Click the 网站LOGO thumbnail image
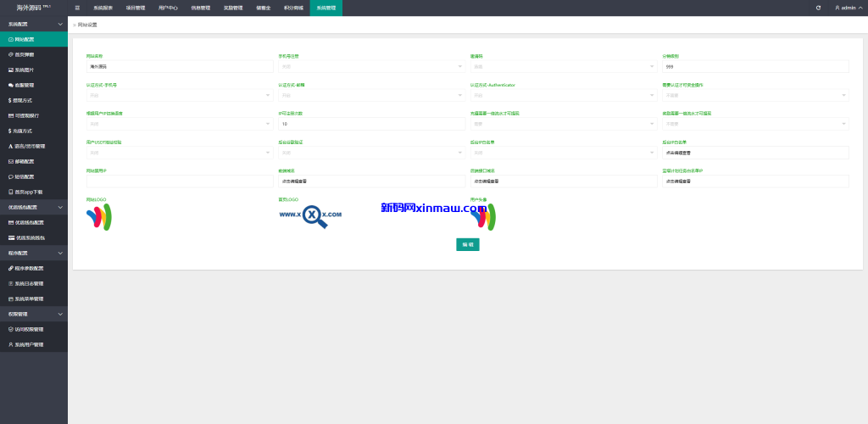This screenshot has height=424, width=868. click(99, 217)
